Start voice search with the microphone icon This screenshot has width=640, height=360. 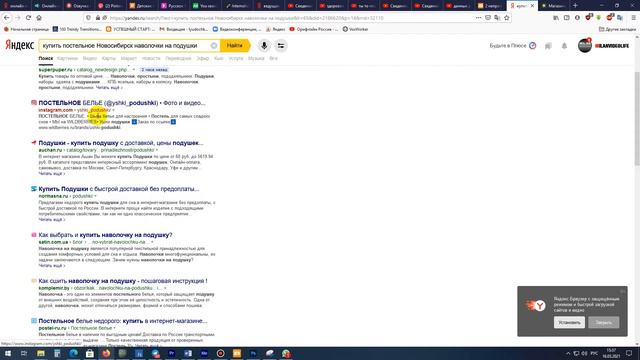pyautogui.click(x=264, y=46)
